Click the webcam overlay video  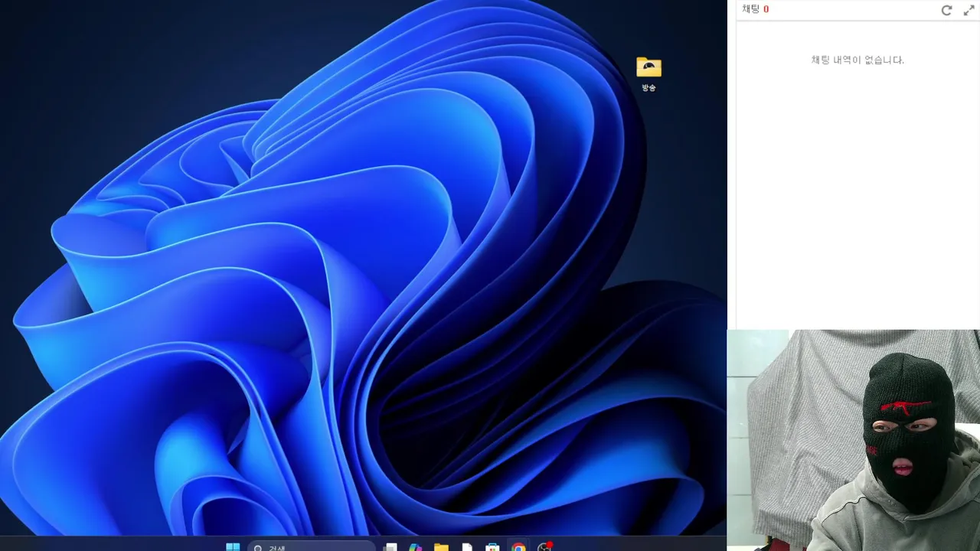(x=854, y=440)
